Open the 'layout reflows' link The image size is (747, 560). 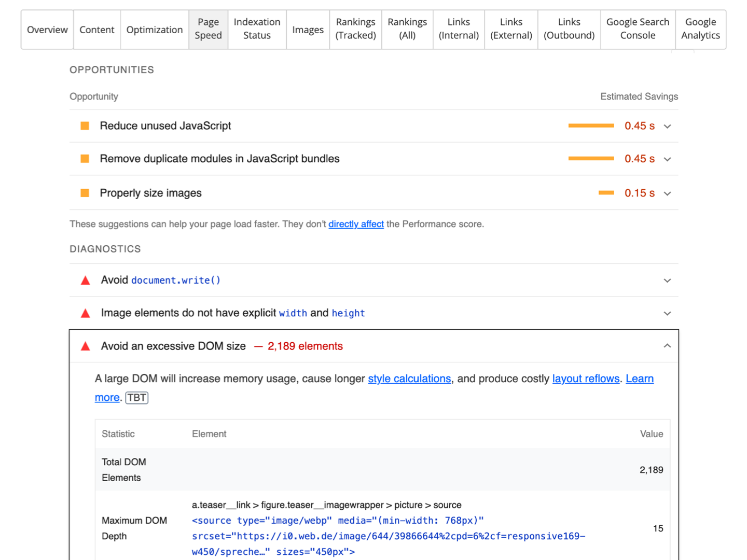(x=586, y=379)
